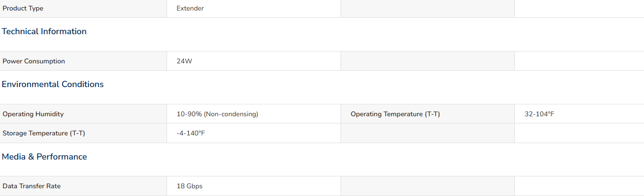Select the Operating Temperature (T-T) label
This screenshot has height=196, width=644.
[395, 114]
